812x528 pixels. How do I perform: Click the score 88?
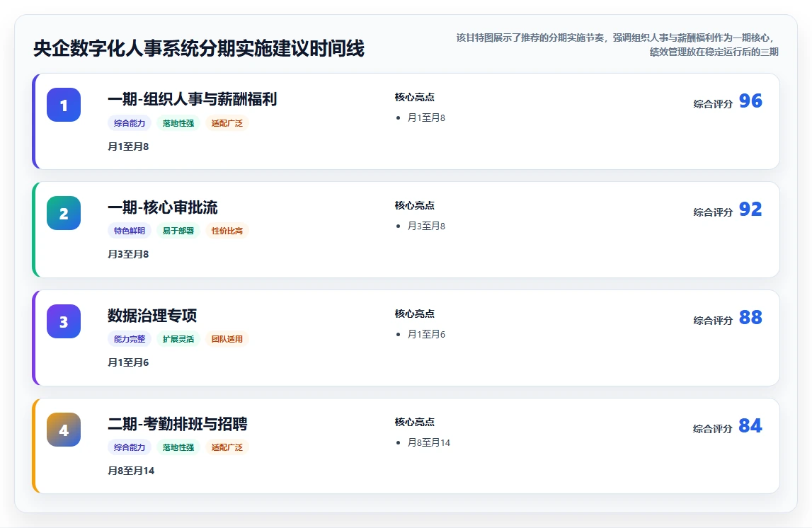(x=750, y=317)
